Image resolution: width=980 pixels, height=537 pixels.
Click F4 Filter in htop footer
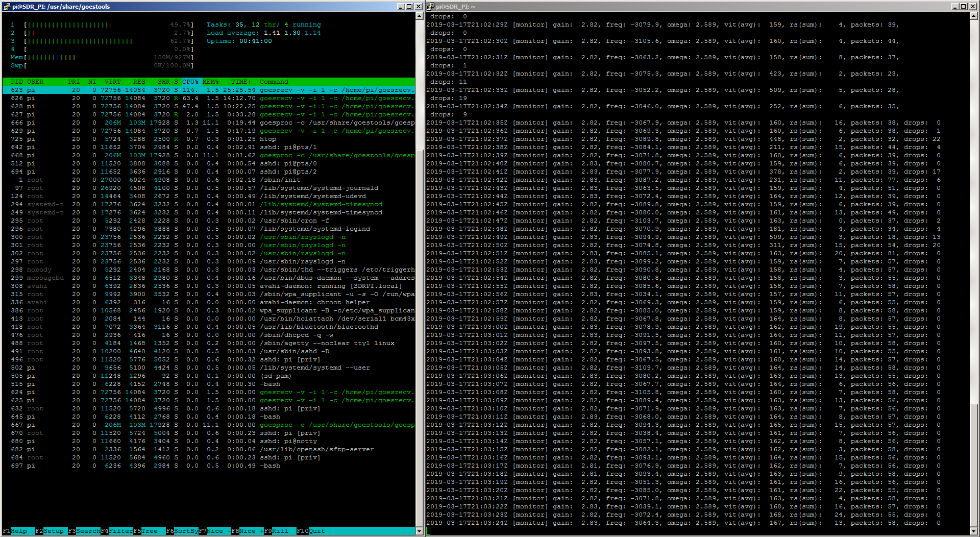[x=117, y=531]
